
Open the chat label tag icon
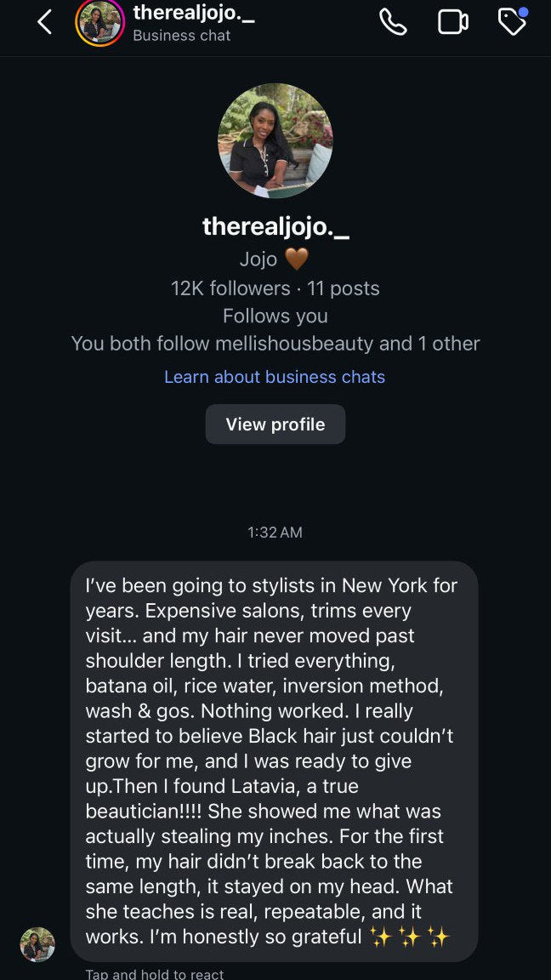tap(512, 22)
